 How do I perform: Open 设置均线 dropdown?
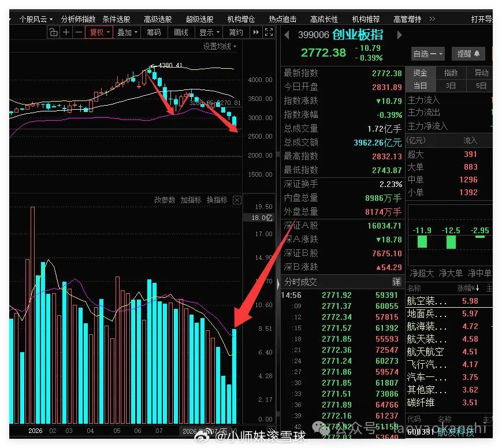click(x=220, y=47)
